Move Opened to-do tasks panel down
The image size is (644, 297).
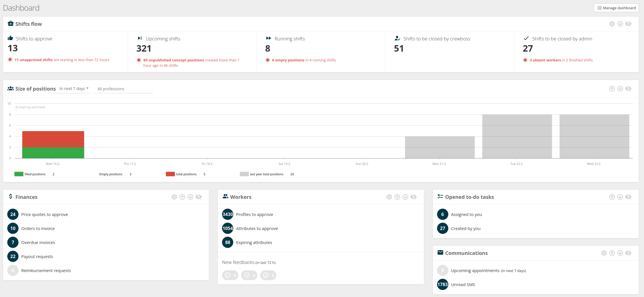tap(620, 197)
